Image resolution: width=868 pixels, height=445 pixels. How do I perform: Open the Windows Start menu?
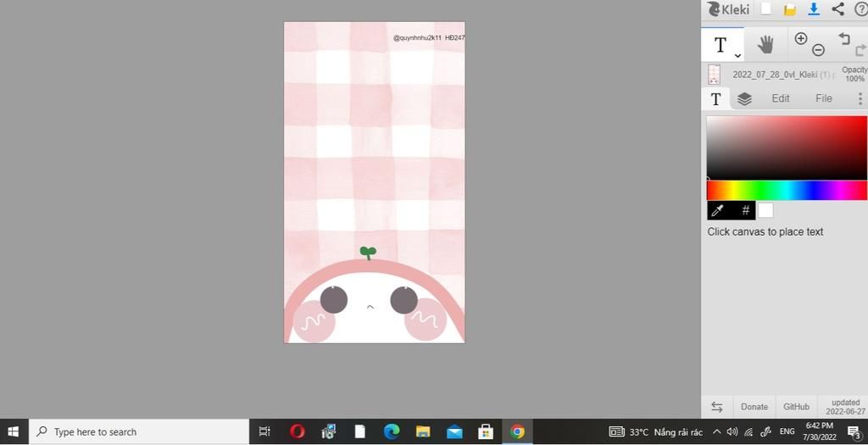pyautogui.click(x=14, y=431)
